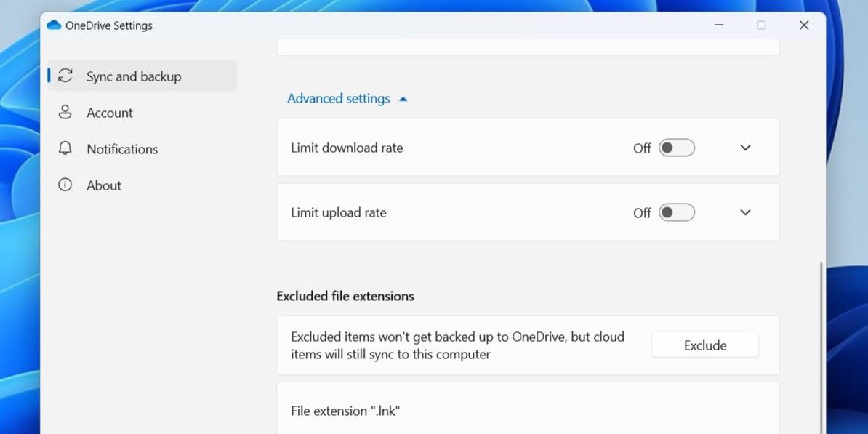The height and width of the screenshot is (434, 868).
Task: Collapse the Advanced settings section
Action: 347,98
